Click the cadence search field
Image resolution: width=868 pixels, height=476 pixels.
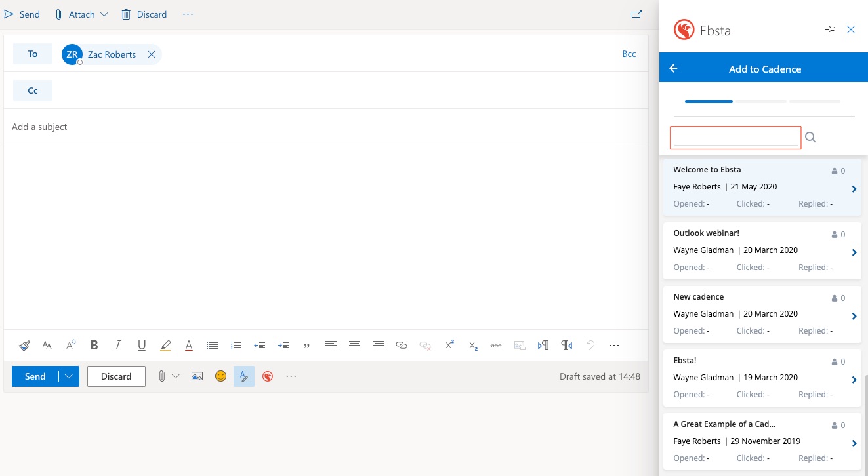[x=735, y=138]
